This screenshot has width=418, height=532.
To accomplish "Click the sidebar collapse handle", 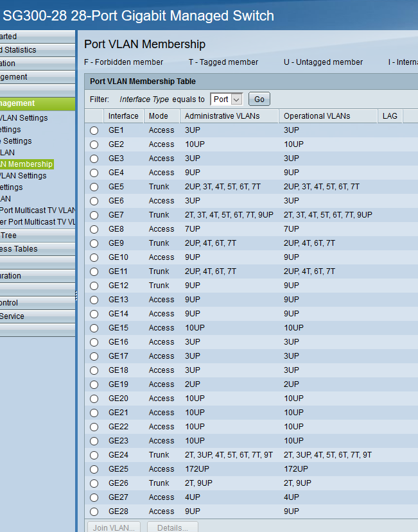I will pos(76,295).
